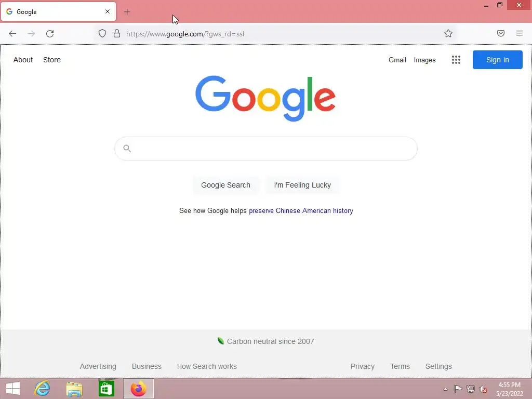Image resolution: width=532 pixels, height=399 pixels.
Task: Open Carbon neutral since 2007 link
Action: [x=270, y=341]
